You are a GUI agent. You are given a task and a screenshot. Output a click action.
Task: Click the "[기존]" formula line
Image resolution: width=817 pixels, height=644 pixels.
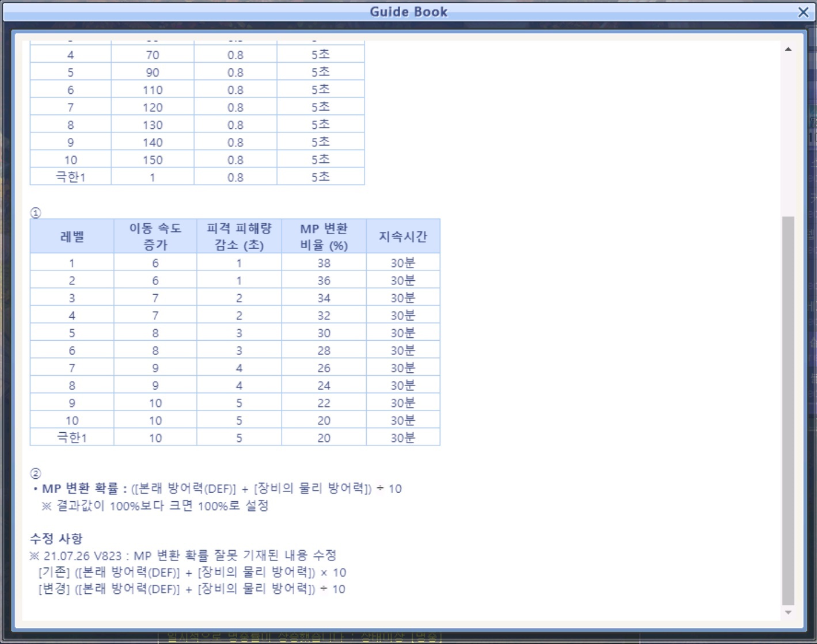point(192,573)
